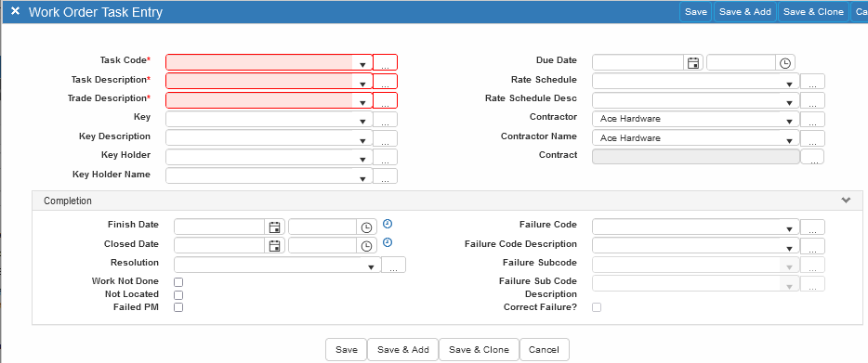Click the Due Date date input field

[x=638, y=62]
